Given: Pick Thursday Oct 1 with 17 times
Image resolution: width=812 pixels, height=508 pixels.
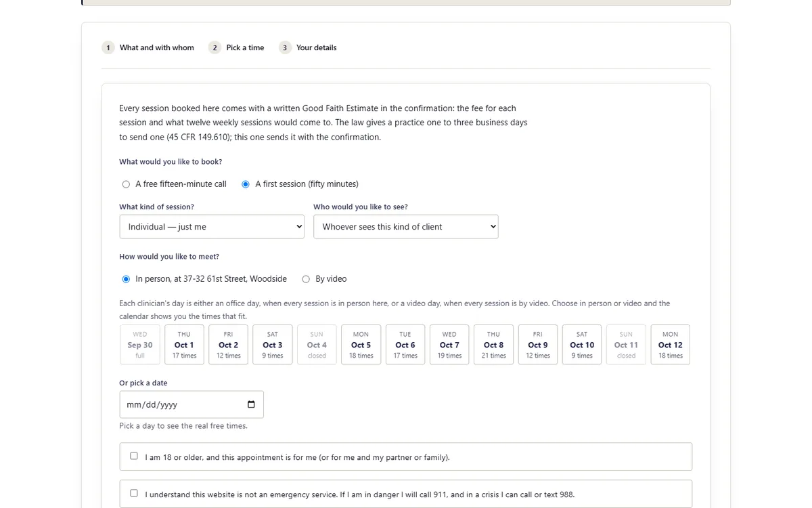Looking at the screenshot, I should [184, 345].
